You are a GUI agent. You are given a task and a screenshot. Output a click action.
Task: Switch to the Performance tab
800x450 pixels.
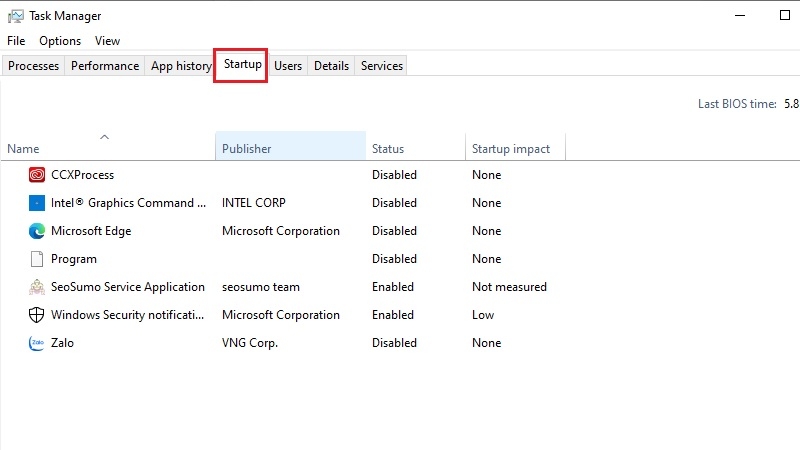105,66
